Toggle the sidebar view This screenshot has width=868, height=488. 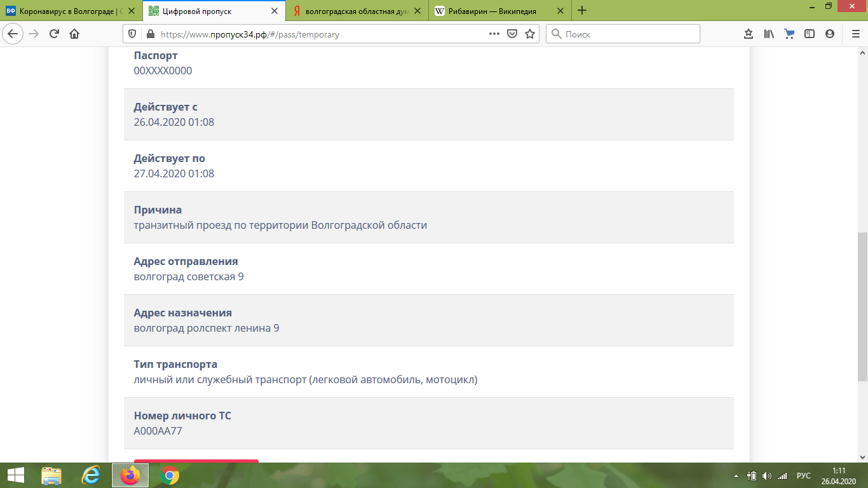pyautogui.click(x=810, y=34)
